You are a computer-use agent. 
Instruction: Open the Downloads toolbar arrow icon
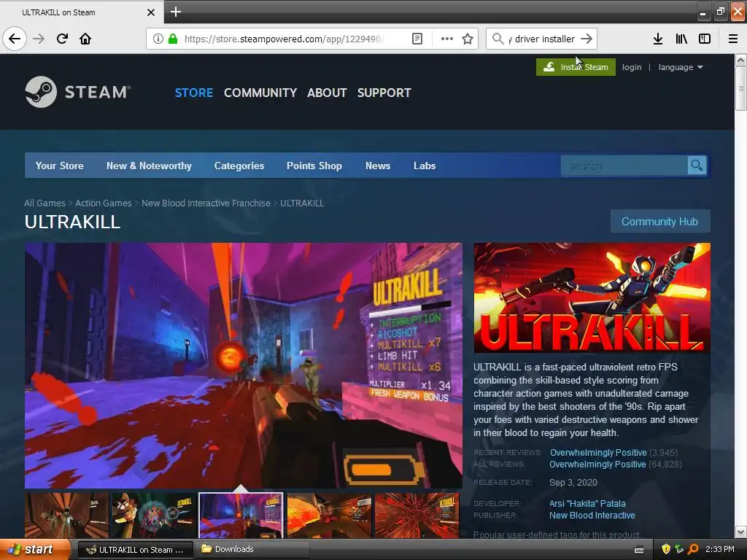coord(658,39)
